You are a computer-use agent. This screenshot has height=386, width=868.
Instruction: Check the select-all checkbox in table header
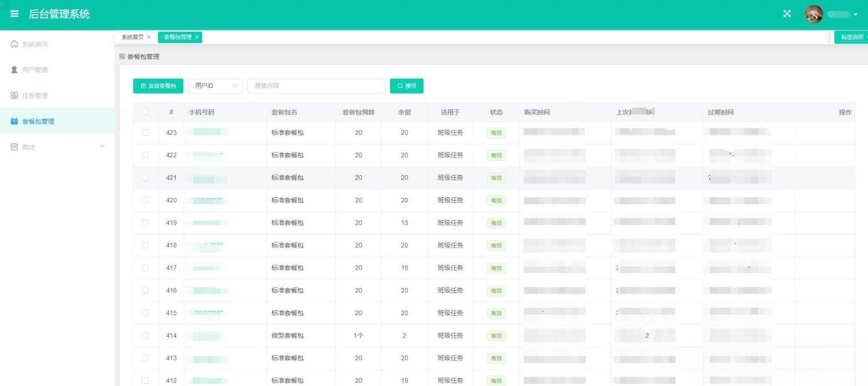(145, 112)
